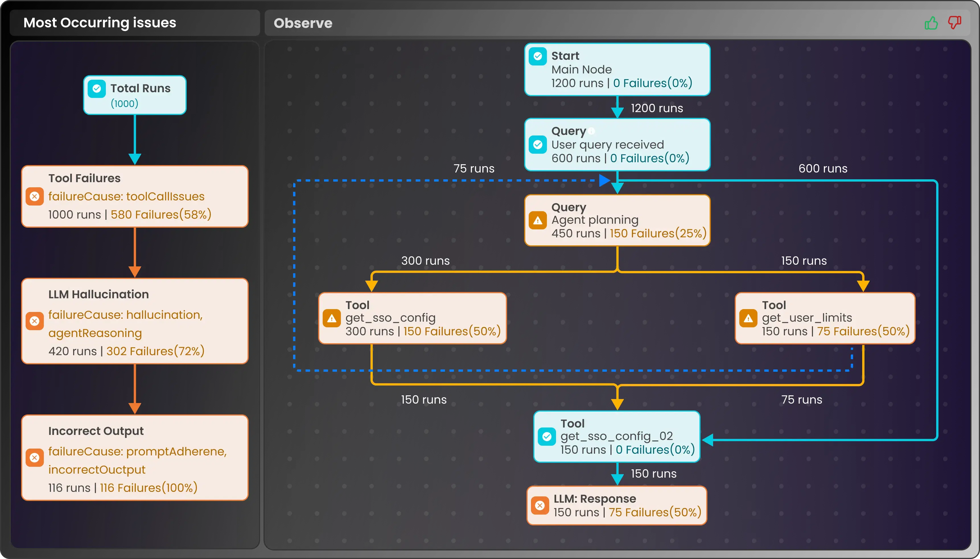Click the error icon on Tool Failures card
980x559 pixels.
pyautogui.click(x=34, y=197)
